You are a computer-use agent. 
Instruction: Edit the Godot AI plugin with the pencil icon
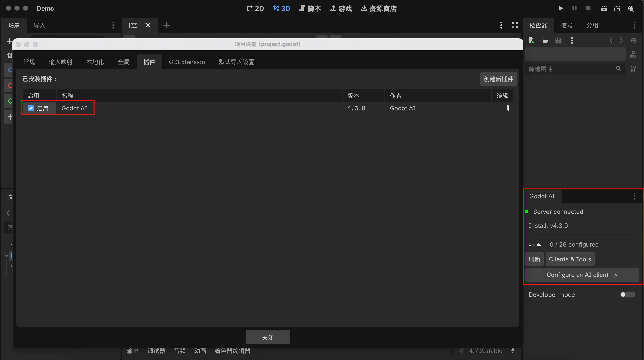tap(508, 108)
